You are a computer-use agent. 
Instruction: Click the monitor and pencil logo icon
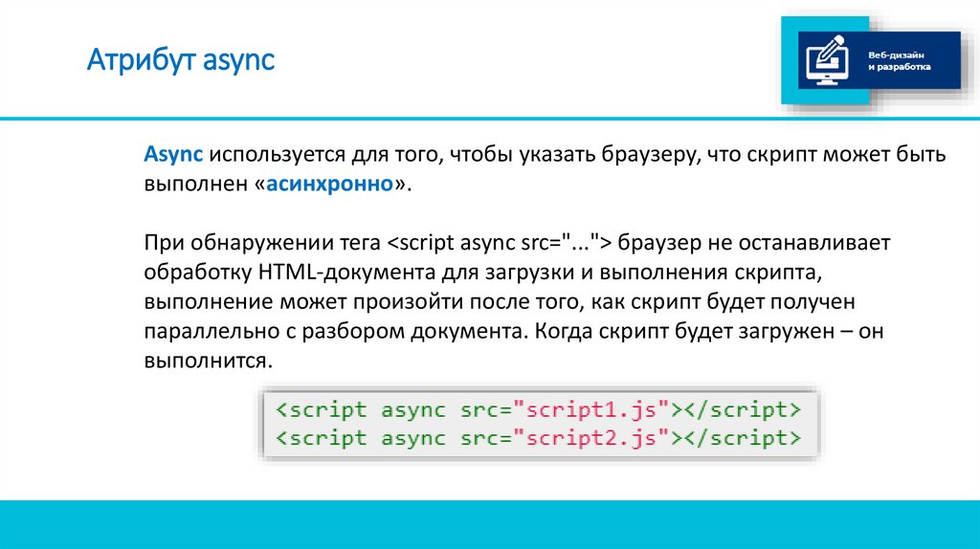coord(827,60)
